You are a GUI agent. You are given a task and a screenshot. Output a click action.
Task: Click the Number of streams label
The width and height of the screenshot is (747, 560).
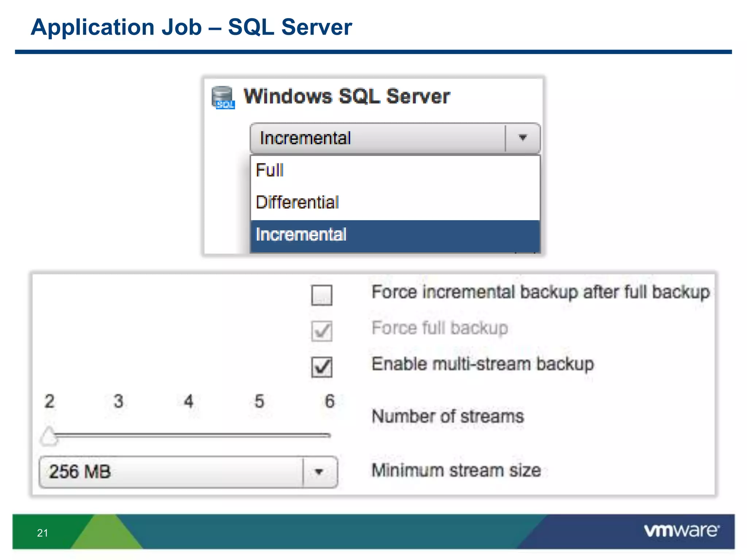[448, 416]
